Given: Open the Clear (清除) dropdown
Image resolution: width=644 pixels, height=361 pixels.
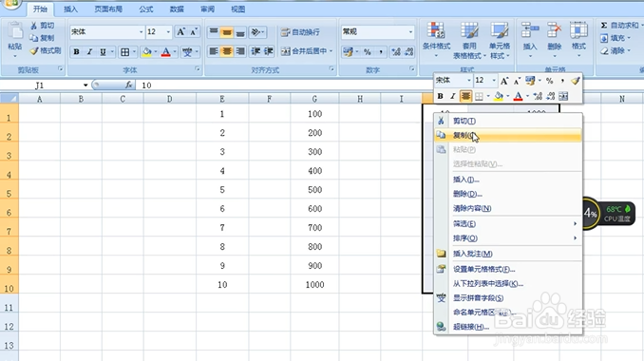Looking at the screenshot, I should pos(616,51).
